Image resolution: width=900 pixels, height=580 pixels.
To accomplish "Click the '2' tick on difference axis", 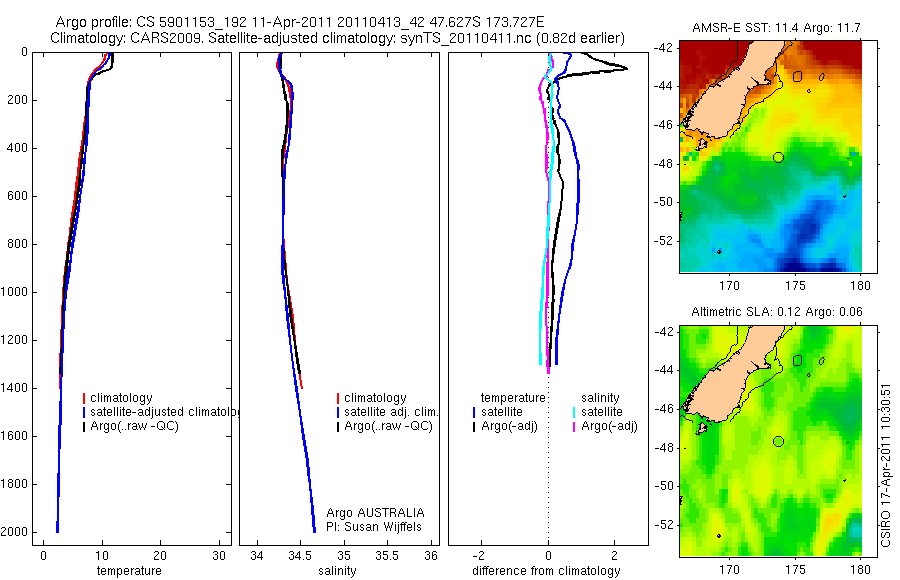I will point(615,556).
